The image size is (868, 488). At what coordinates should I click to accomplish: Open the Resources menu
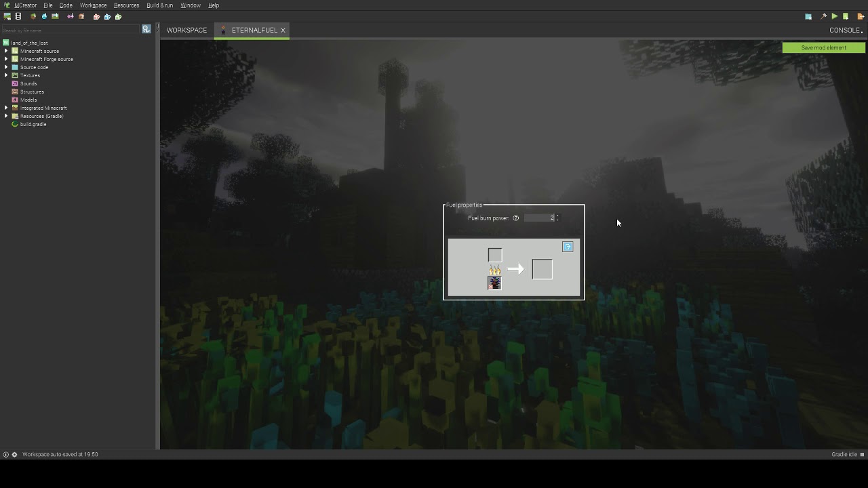[x=126, y=5]
